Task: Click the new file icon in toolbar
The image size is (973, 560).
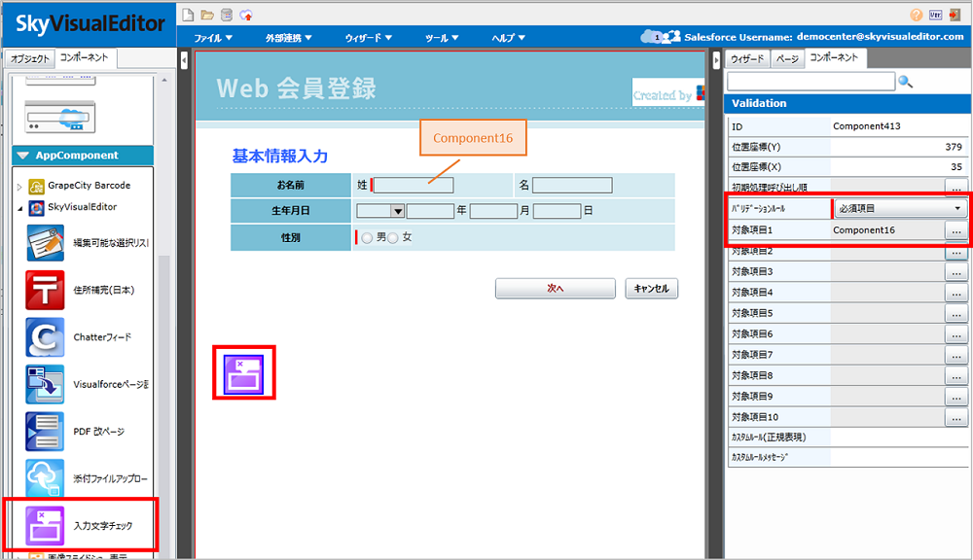Action: click(x=188, y=15)
